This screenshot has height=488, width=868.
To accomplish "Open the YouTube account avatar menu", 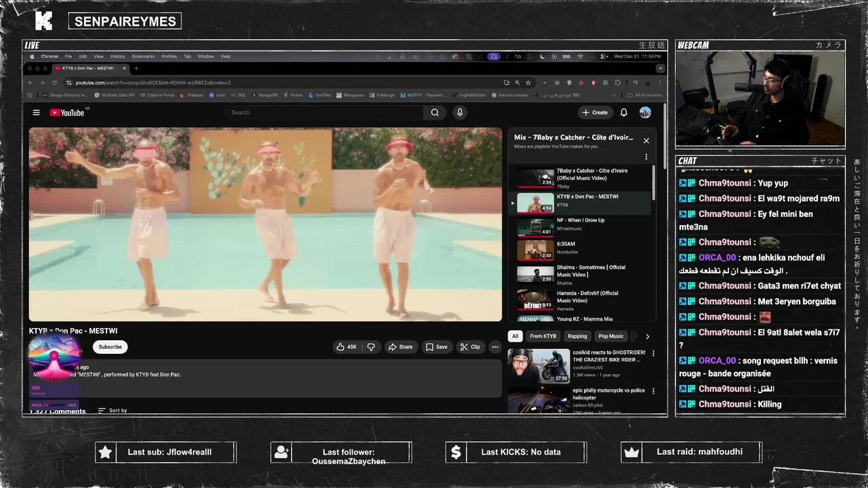I will (645, 113).
